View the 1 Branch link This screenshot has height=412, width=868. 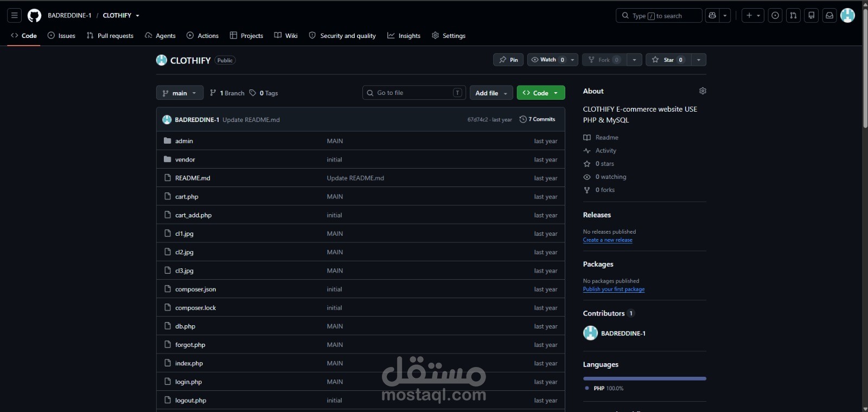[x=227, y=93]
